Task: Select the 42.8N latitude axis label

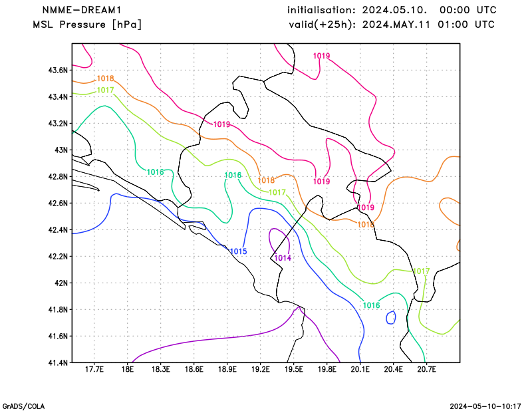Action: 58,176
